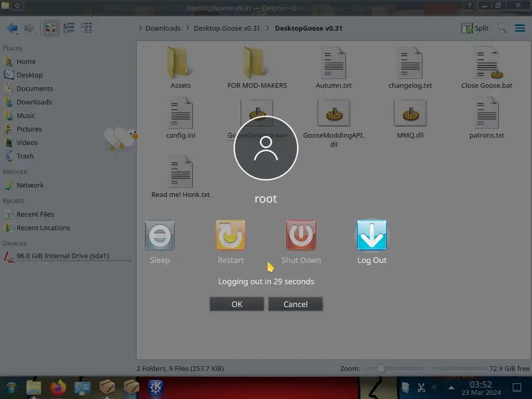Open file manager from the taskbar
The width and height of the screenshot is (532, 399).
34,388
